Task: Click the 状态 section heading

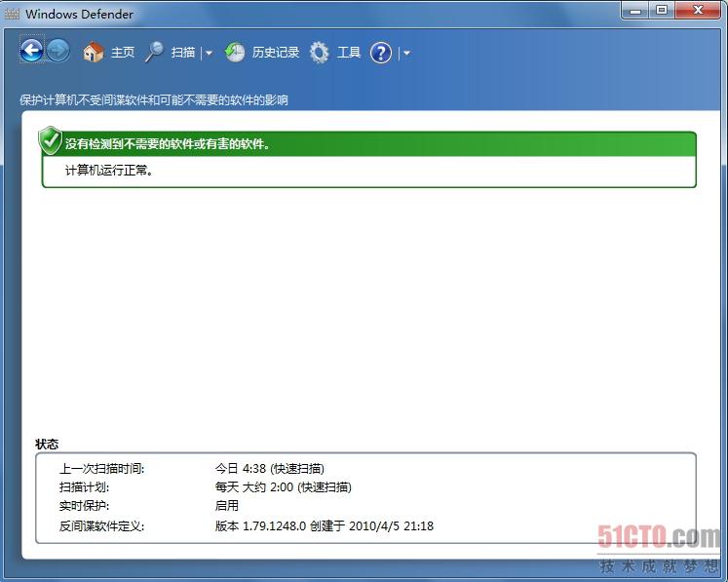Action: (x=47, y=444)
